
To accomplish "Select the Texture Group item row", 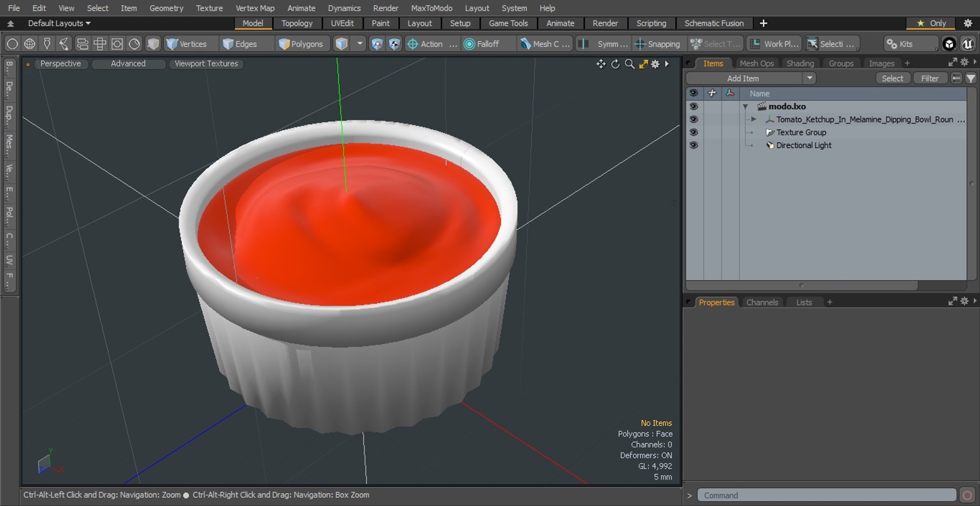I will pos(826,132).
